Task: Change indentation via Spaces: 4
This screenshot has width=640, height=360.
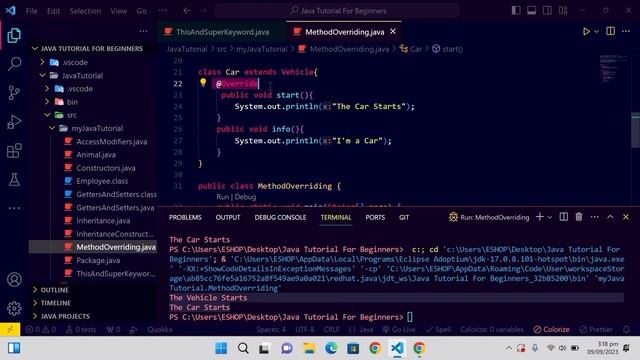Action: pos(271,329)
